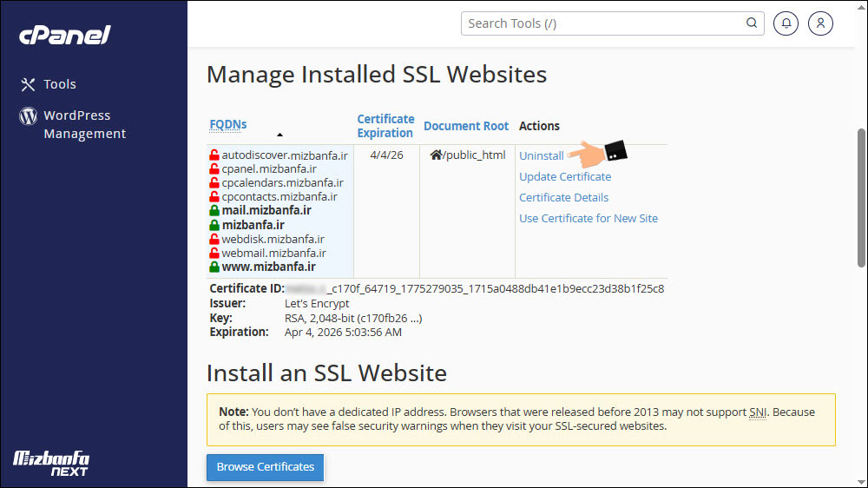Screen dimensions: 868x488
Task: Open Certificate Details link
Action: (x=563, y=197)
